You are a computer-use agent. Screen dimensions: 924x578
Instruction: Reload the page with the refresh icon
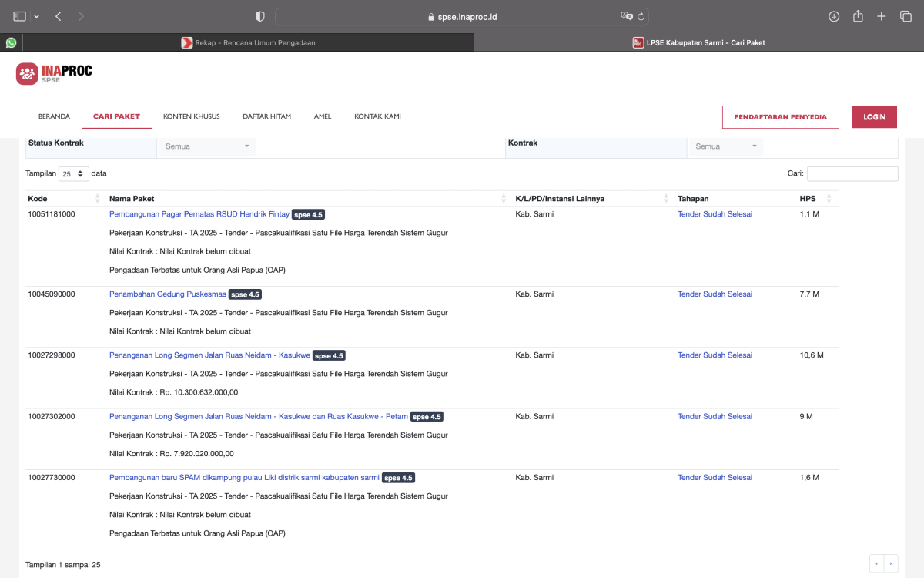[641, 16]
